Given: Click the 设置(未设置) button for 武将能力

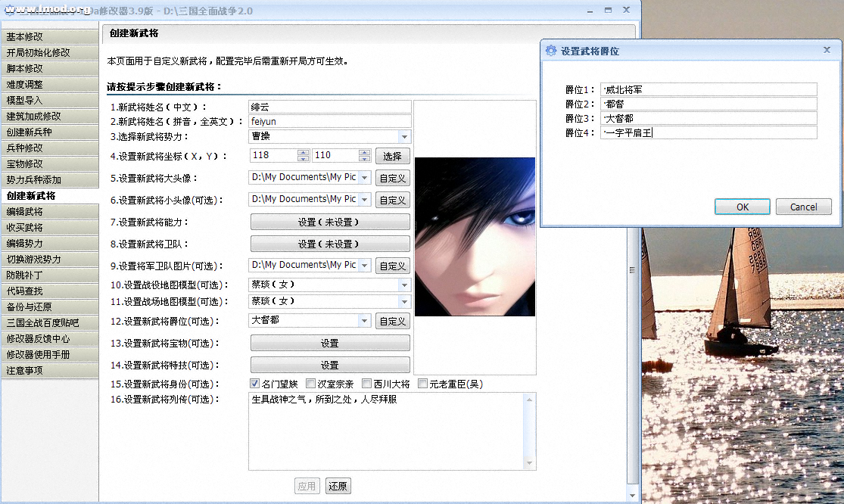Looking at the screenshot, I should (x=330, y=222).
